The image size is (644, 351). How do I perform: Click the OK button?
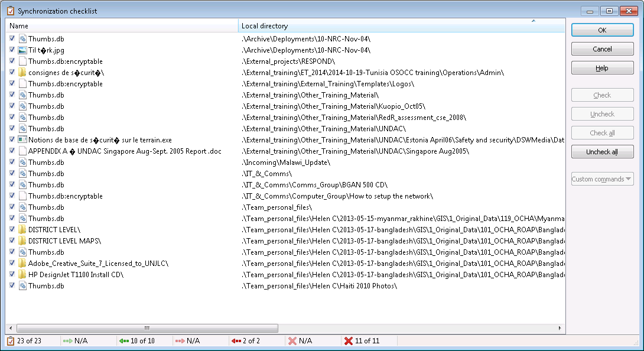tap(602, 30)
